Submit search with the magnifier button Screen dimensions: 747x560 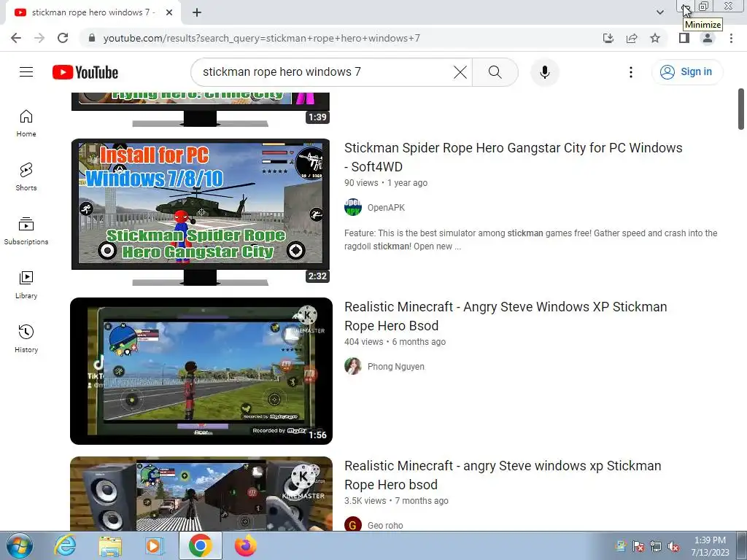pos(495,72)
